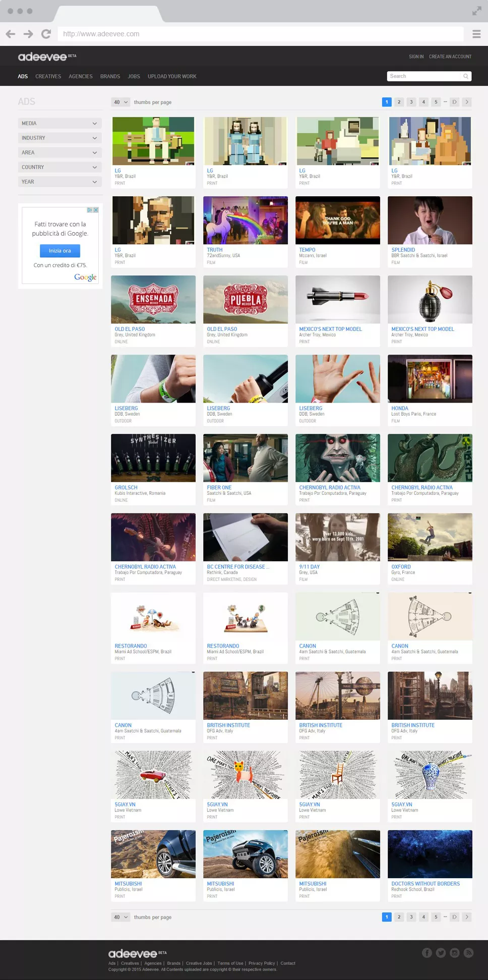Click the magnifier icon in the search box
The image size is (488, 980).
[x=466, y=76]
